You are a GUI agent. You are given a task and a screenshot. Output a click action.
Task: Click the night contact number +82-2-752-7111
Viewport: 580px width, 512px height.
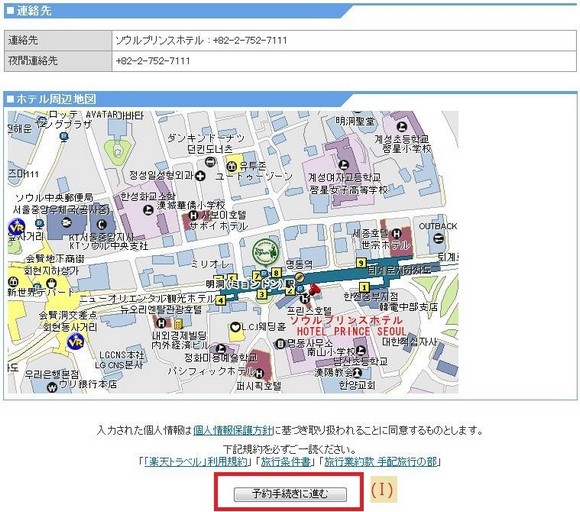[x=153, y=61]
